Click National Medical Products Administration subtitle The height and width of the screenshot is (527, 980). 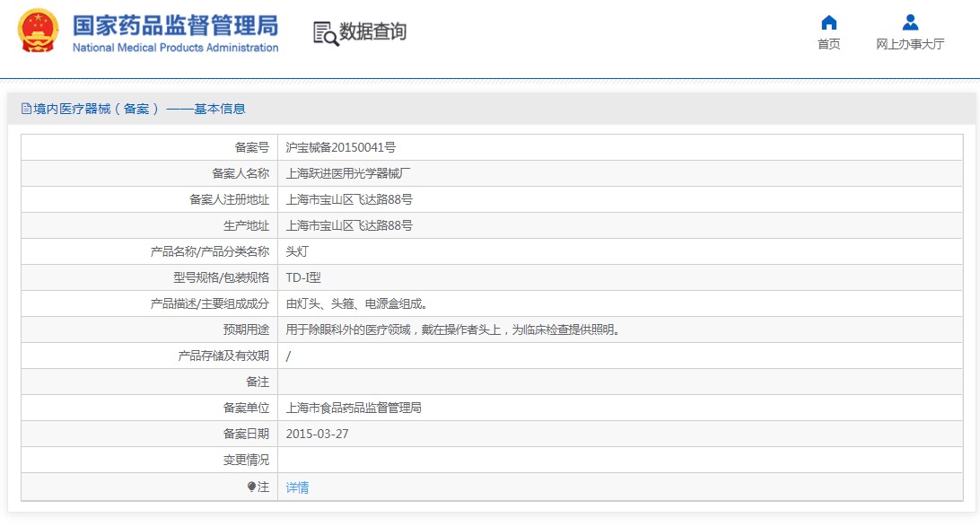click(x=175, y=48)
